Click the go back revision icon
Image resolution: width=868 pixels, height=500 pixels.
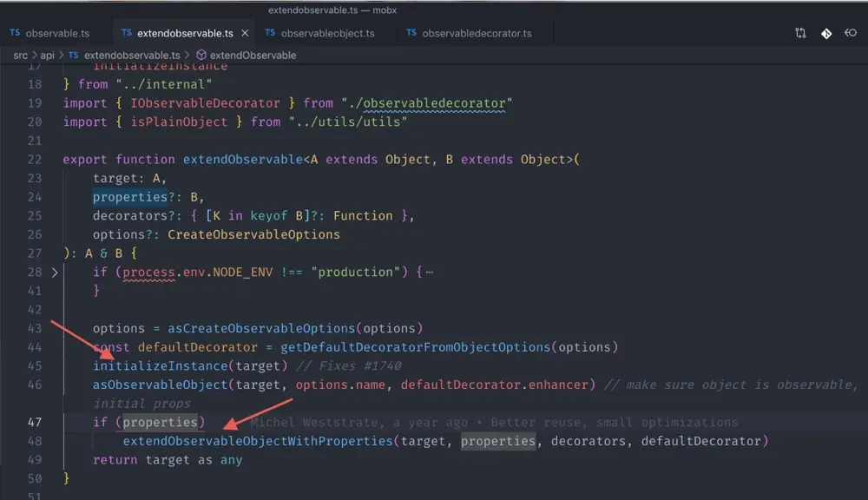pos(851,33)
